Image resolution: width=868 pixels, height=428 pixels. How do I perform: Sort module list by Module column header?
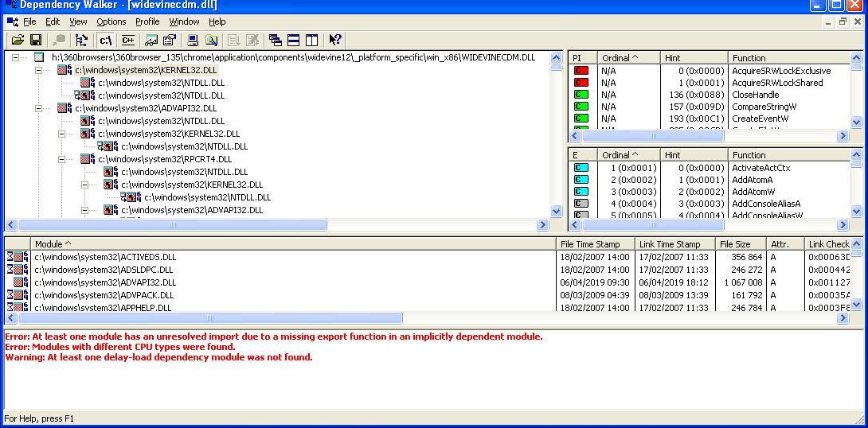tap(293, 244)
